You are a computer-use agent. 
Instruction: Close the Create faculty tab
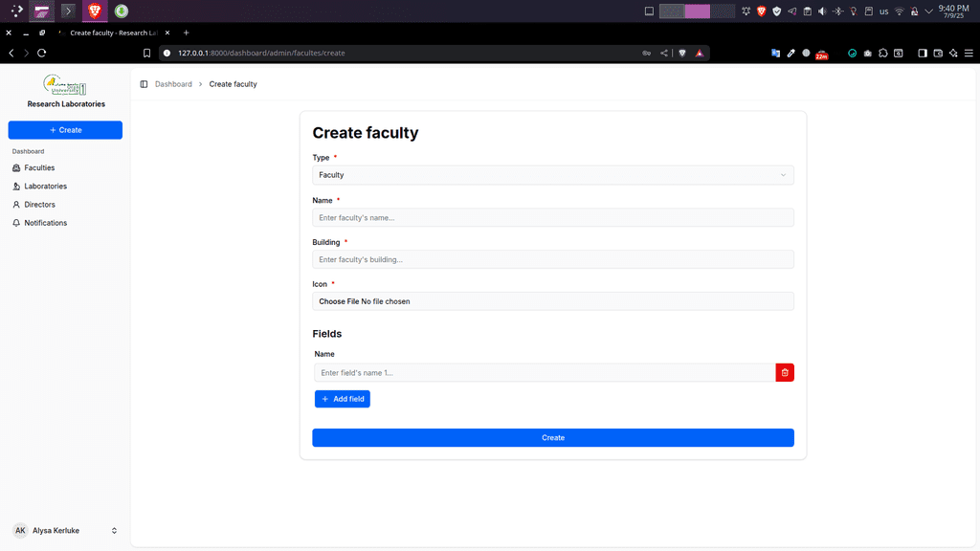[167, 33]
